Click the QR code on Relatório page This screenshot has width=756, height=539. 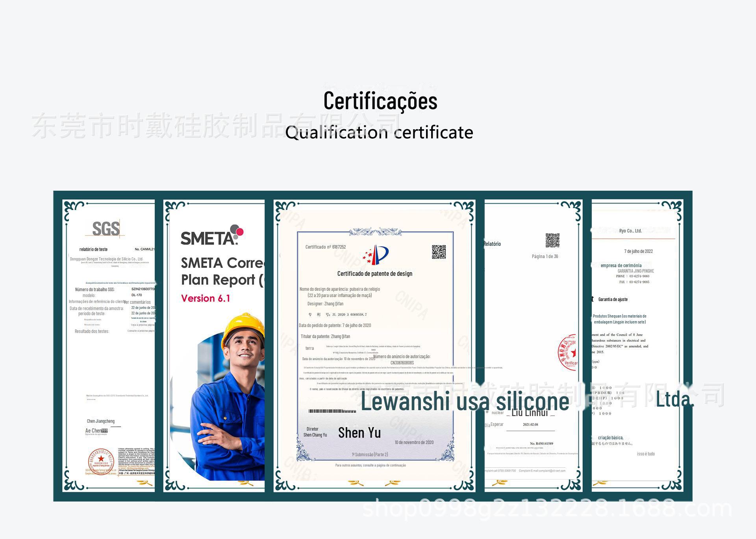pyautogui.click(x=552, y=240)
